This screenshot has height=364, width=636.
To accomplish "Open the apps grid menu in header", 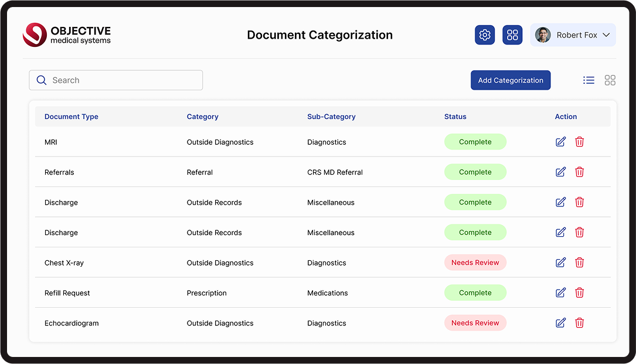I will click(x=512, y=35).
